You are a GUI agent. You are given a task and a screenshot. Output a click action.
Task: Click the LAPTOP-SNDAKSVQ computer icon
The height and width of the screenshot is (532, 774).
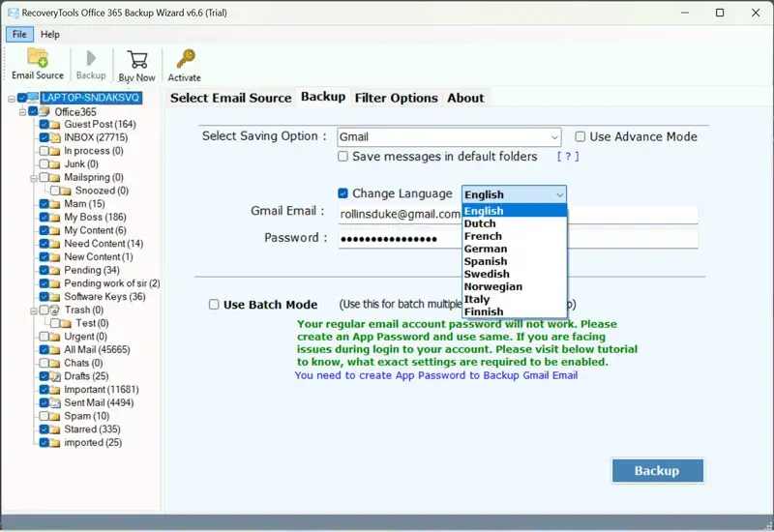pyautogui.click(x=33, y=98)
